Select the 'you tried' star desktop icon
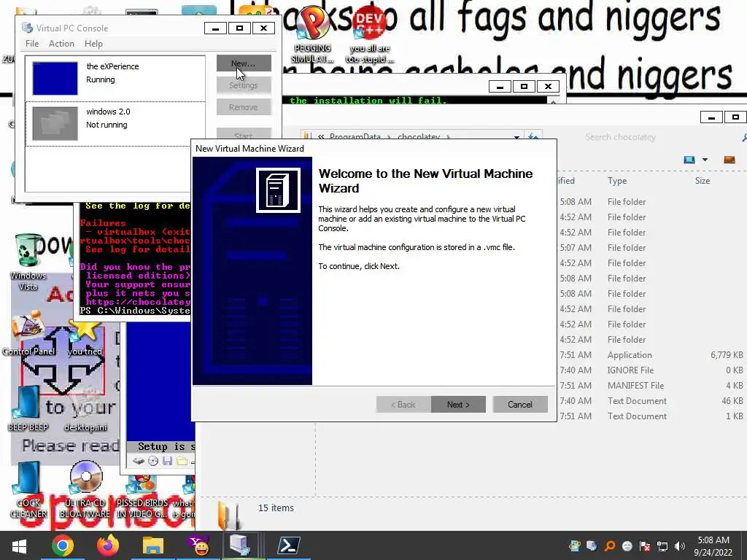Viewport: 747px width, 560px height. point(85,337)
